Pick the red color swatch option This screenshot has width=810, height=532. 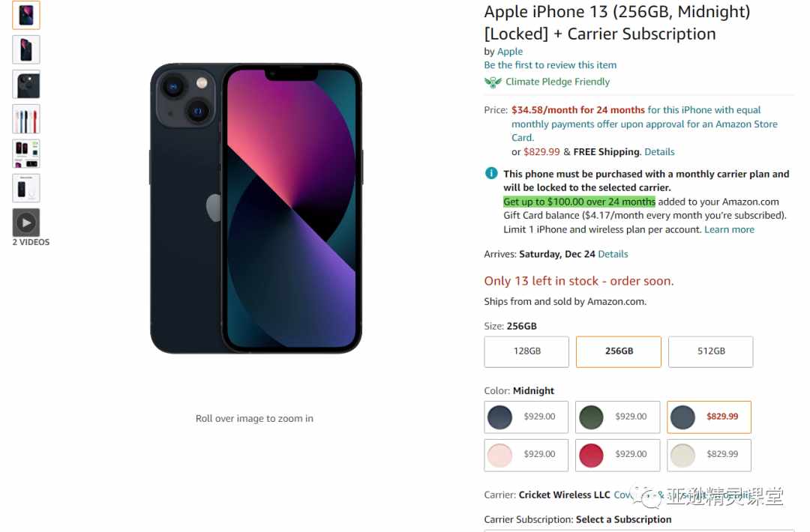tap(617, 455)
